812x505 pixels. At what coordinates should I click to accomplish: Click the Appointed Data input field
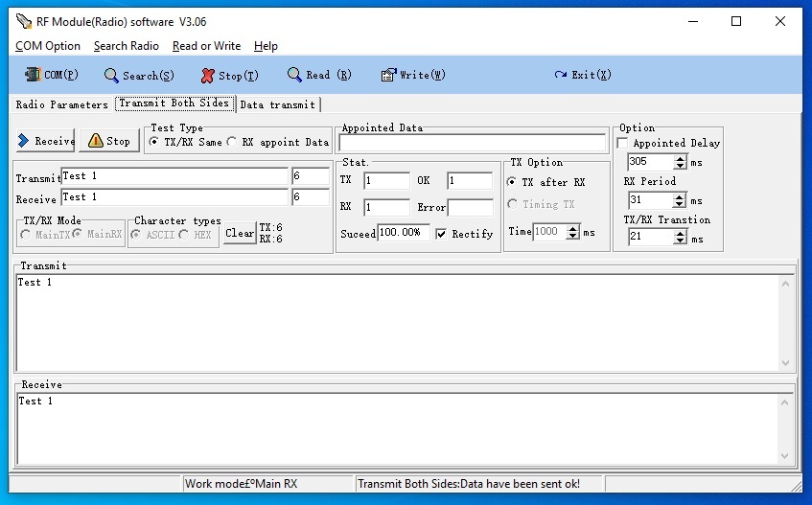[x=472, y=143]
